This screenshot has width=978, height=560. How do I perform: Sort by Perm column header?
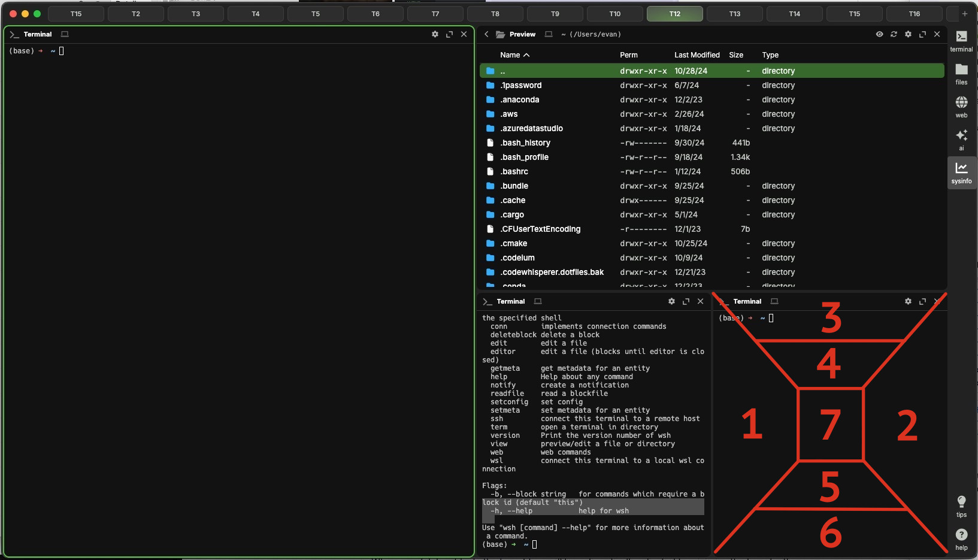[x=629, y=55]
